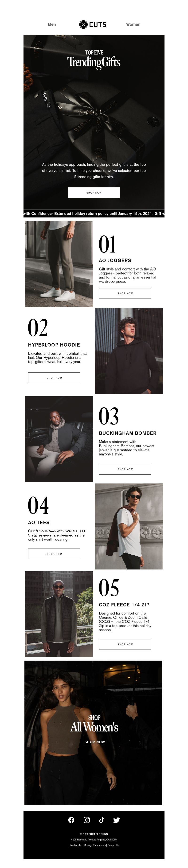The height and width of the screenshot is (868, 188).
Task: Click Shop Now in the hero banner
Action: [94, 192]
